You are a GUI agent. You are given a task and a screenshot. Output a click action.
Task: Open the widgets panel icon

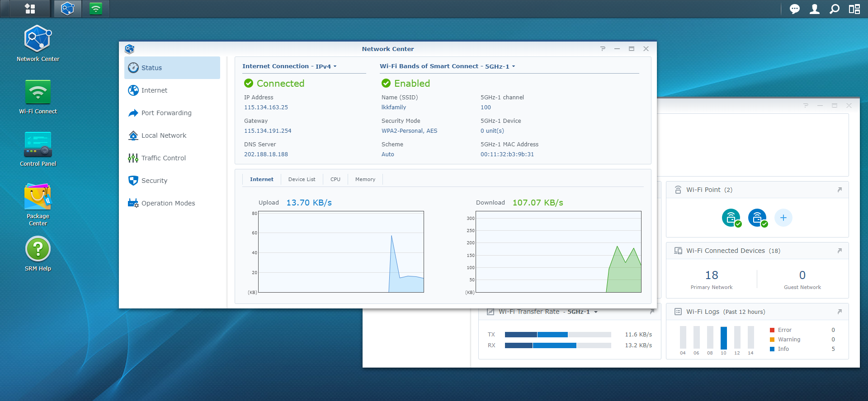coord(854,9)
